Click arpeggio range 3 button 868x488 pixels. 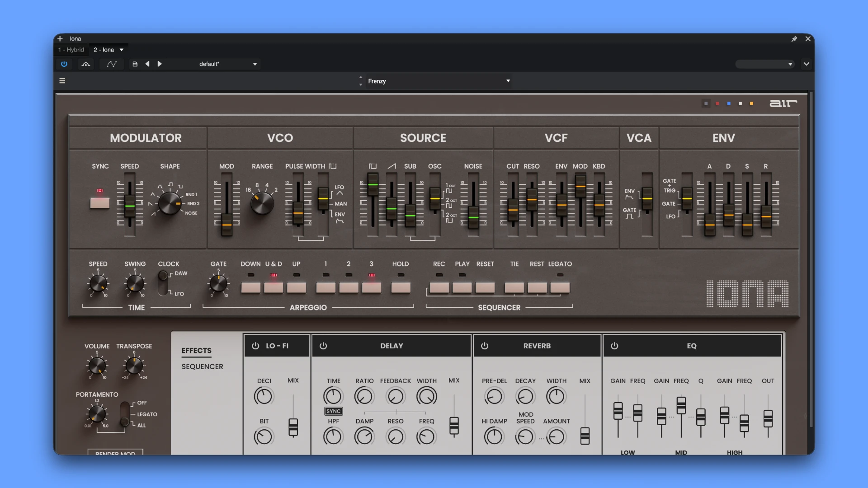coord(372,288)
